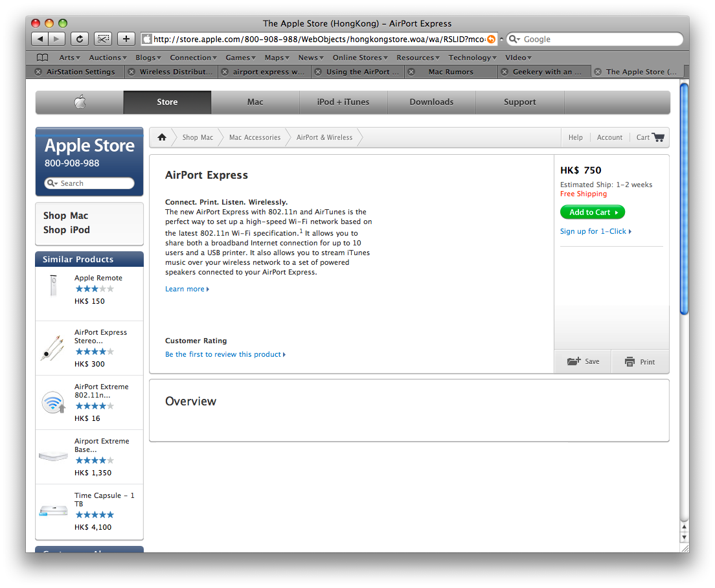The image size is (715, 588).
Task: Expand the Connection bookmarks folder
Action: pos(194,58)
